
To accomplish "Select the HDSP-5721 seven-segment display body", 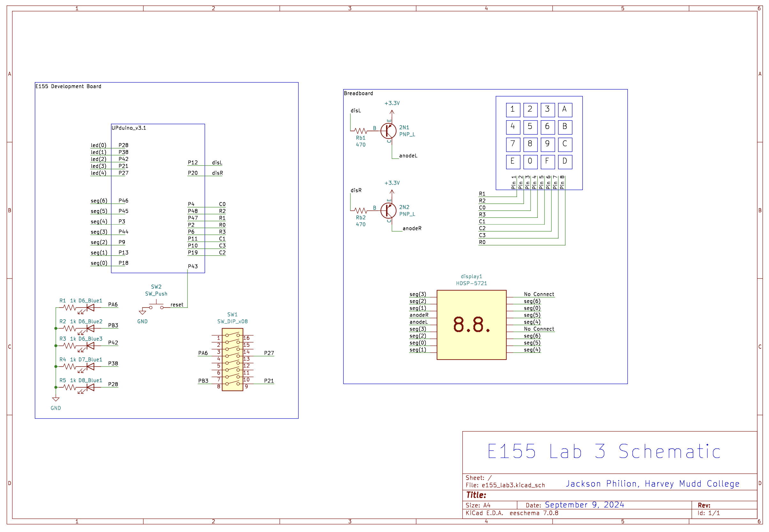I will (x=471, y=325).
